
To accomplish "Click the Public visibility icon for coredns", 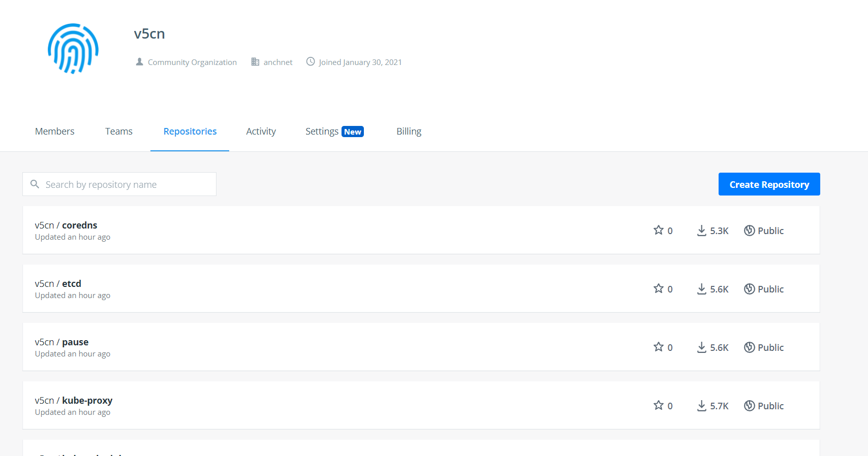I will click(x=750, y=231).
